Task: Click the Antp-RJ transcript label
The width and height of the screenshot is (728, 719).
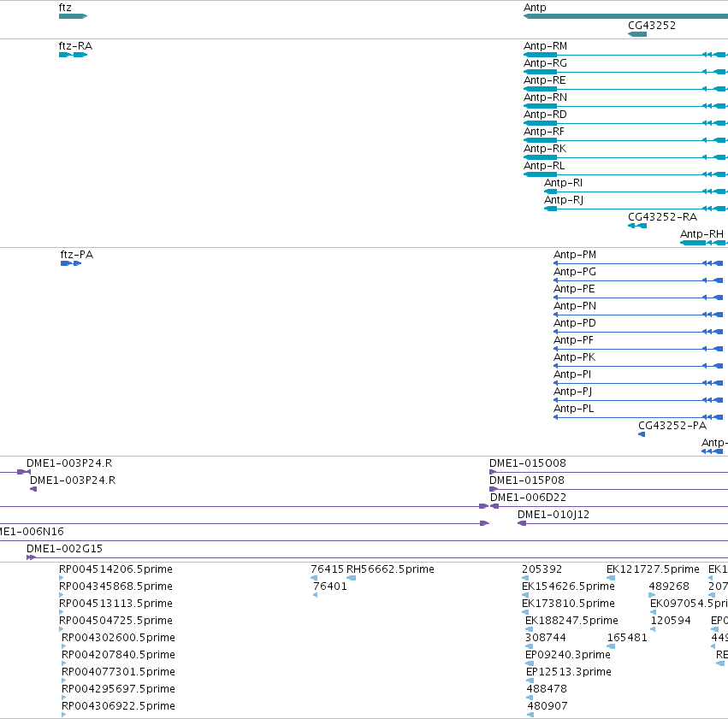Action: (x=564, y=200)
